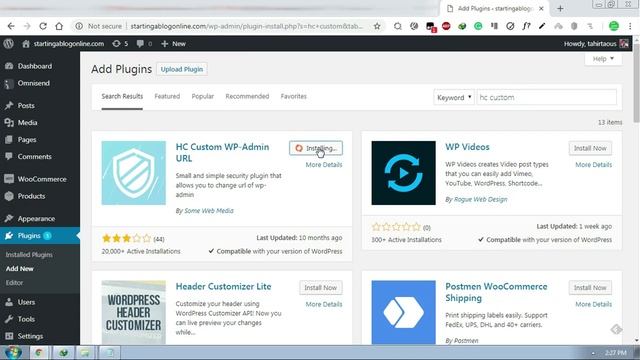Viewport: 640px width, 360px height.
Task: Open More Details for WP Videos
Action: point(593,165)
